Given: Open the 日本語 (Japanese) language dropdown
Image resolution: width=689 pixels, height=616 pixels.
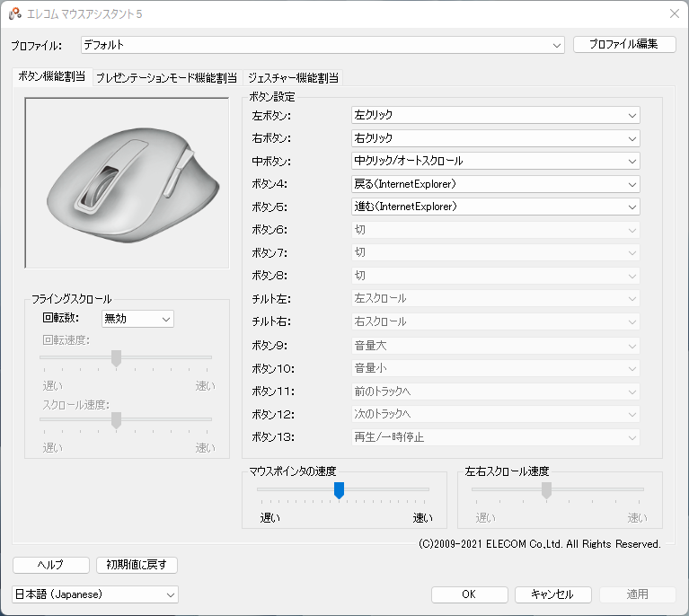Looking at the screenshot, I should click(95, 594).
